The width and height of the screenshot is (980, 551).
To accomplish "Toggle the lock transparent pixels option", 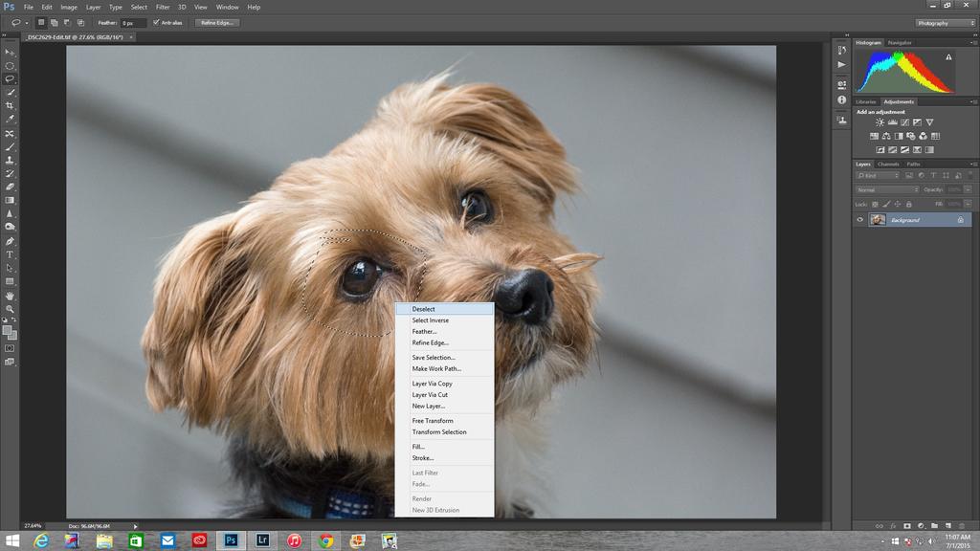I will (x=875, y=204).
